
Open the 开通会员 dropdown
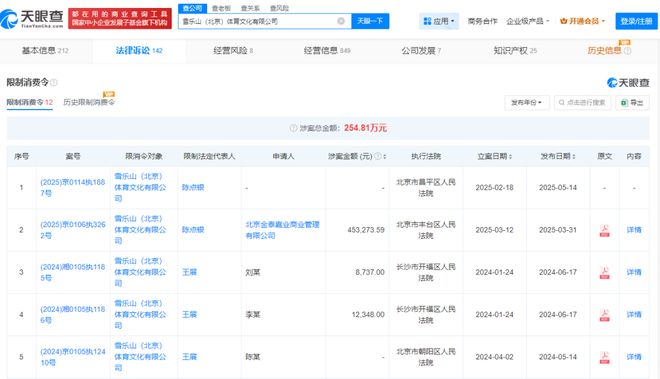tap(582, 21)
